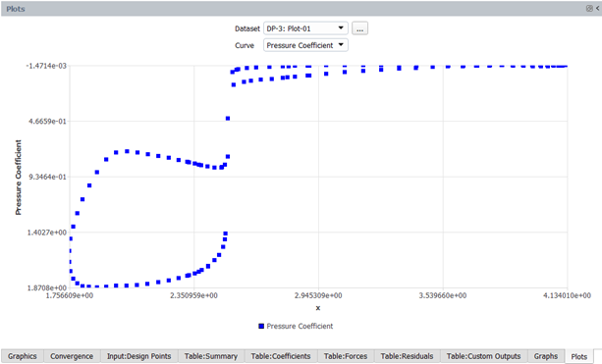Click the y-axis title Pressure Coefficient
The image size is (602, 364).
[x=19, y=178]
